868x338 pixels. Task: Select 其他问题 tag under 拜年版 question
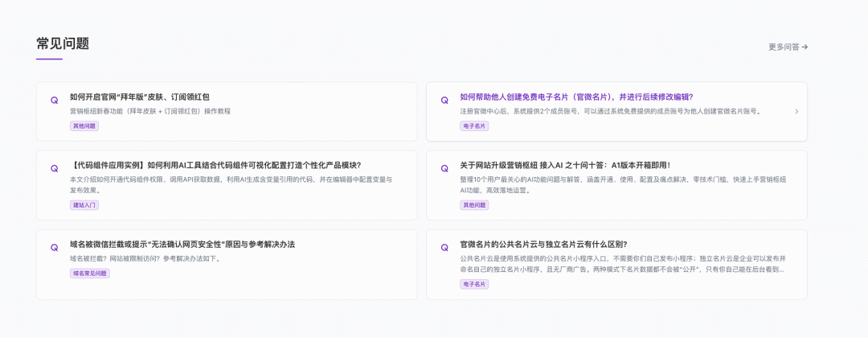coord(84,126)
